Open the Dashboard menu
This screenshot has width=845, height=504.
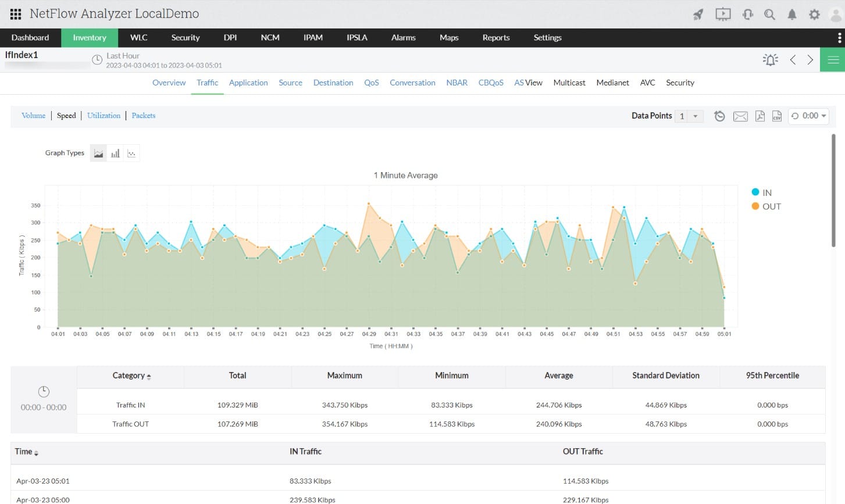coord(30,38)
